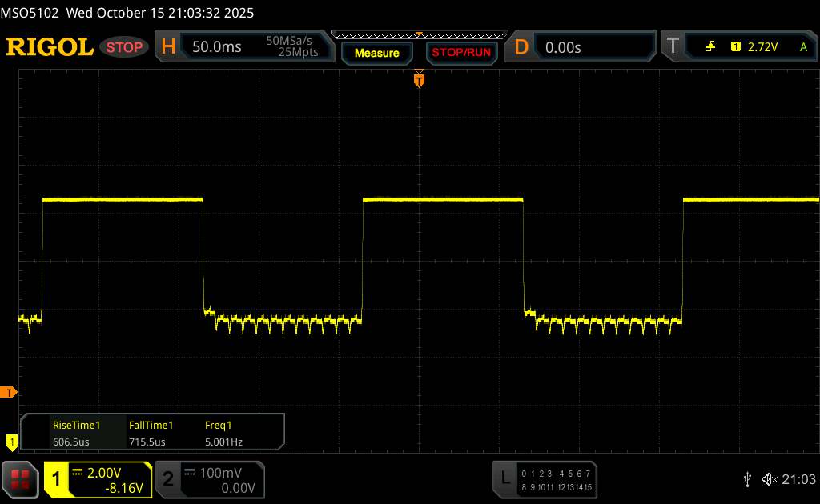Screen dimensions: 820x504
Task: Click the waveform memory position bar
Action: coord(419,34)
